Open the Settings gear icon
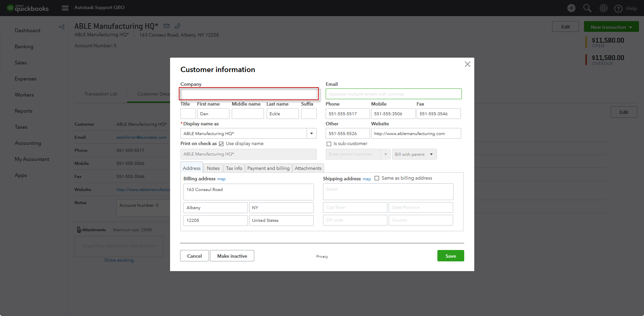 pos(603,8)
